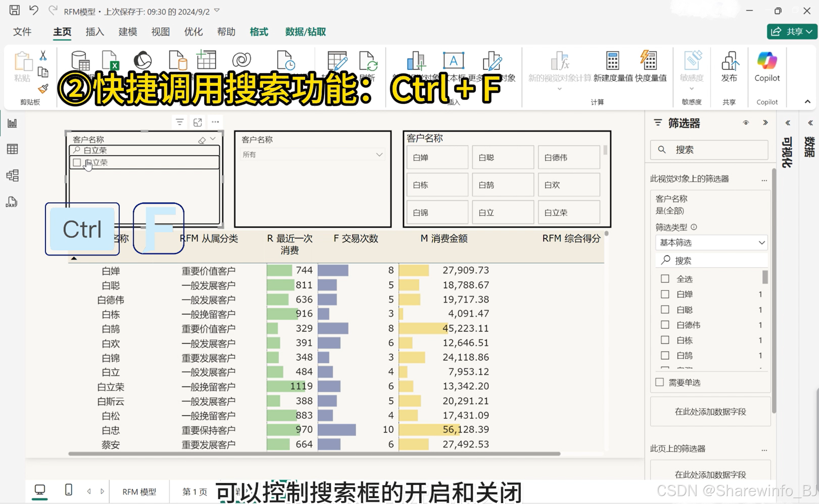Image resolution: width=819 pixels, height=504 pixels.
Task: Click the slicer eraser clear-selections icon
Action: click(202, 140)
